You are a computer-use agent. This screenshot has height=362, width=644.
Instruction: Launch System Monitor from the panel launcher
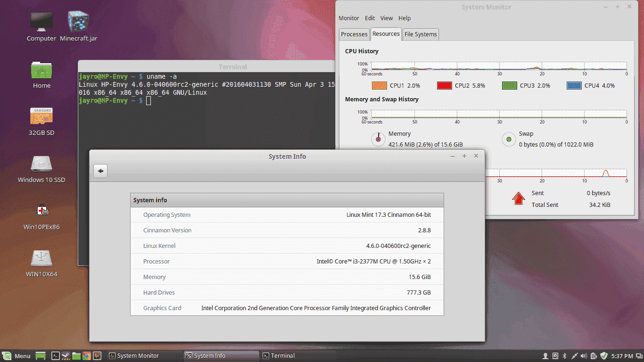(98, 356)
